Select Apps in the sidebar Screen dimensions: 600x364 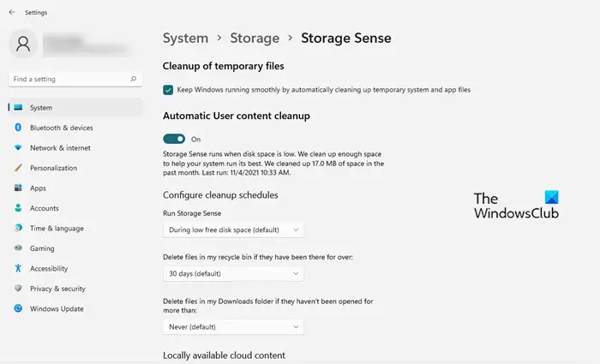tap(38, 188)
